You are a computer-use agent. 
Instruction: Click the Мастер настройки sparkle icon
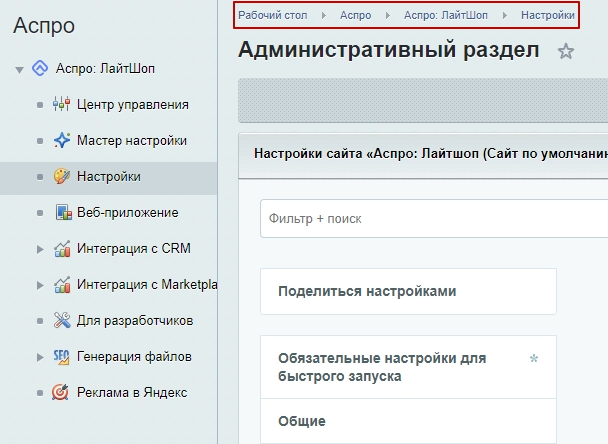coord(62,140)
